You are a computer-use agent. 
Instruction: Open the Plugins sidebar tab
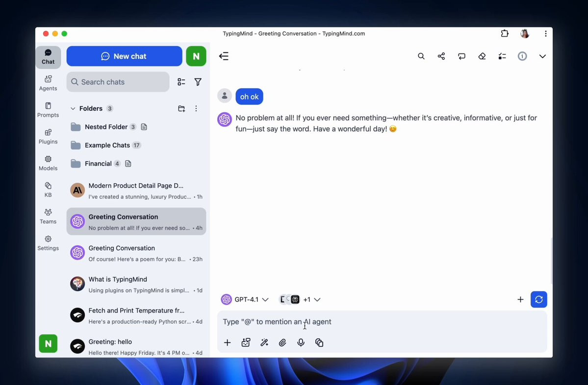point(48,136)
